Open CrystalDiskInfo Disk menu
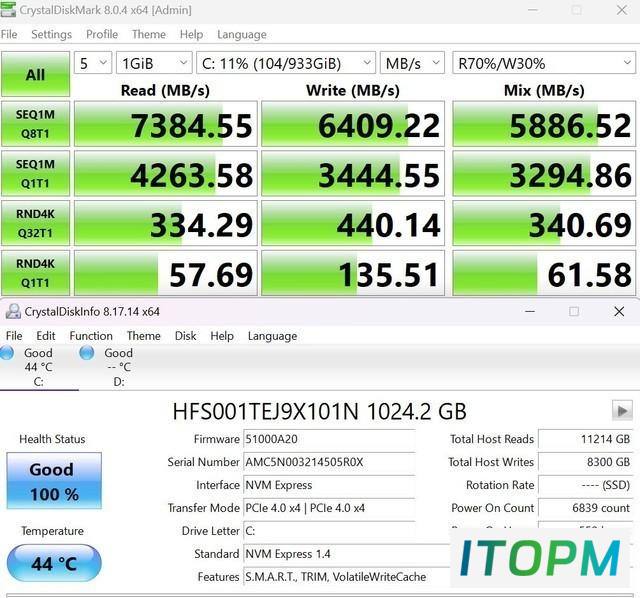 185,336
